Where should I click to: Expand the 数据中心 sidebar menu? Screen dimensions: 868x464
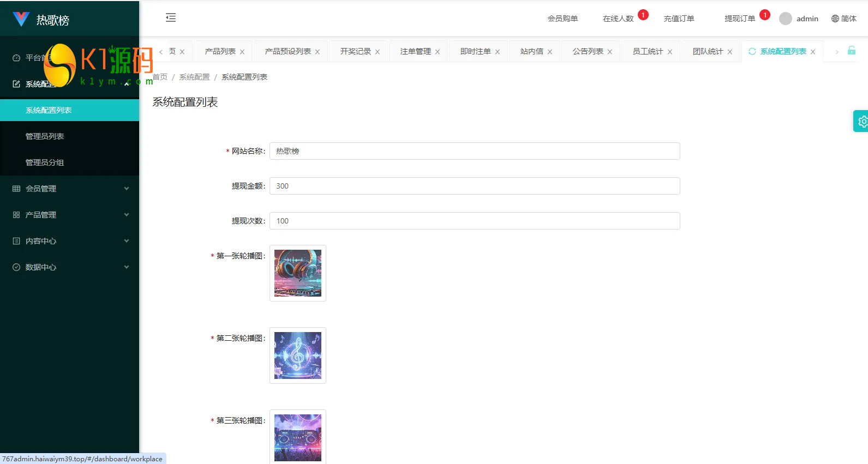tap(69, 267)
